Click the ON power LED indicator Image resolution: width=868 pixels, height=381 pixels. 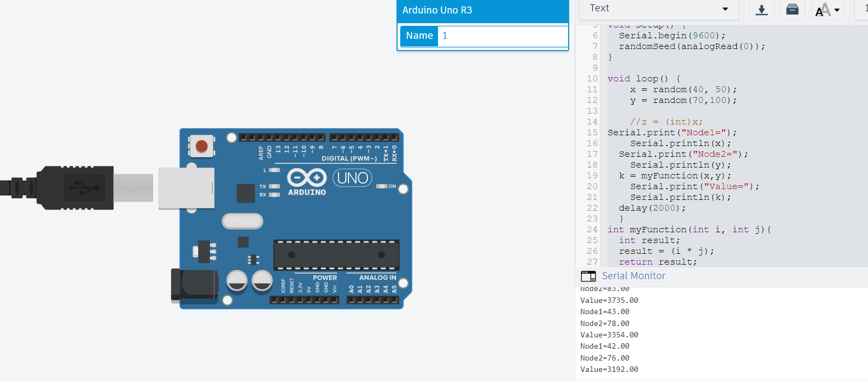point(381,186)
